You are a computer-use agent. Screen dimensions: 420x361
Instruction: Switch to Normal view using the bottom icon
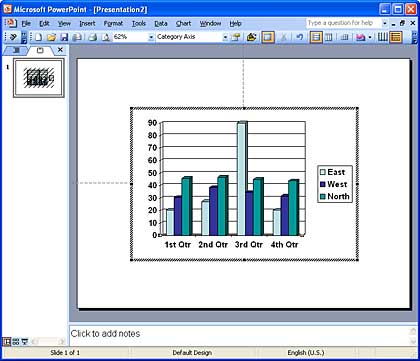(x=7, y=341)
